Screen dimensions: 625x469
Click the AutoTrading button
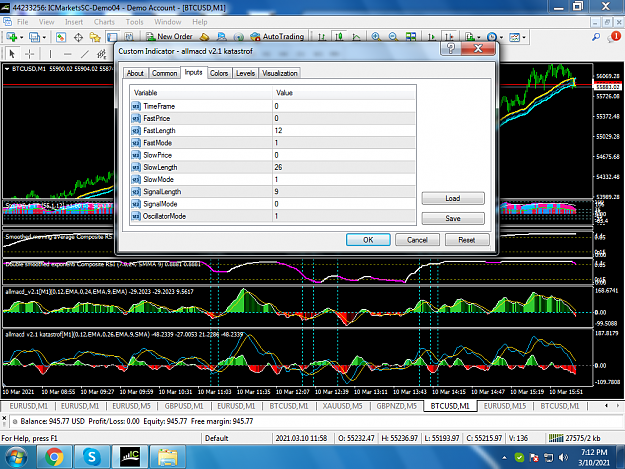point(277,37)
